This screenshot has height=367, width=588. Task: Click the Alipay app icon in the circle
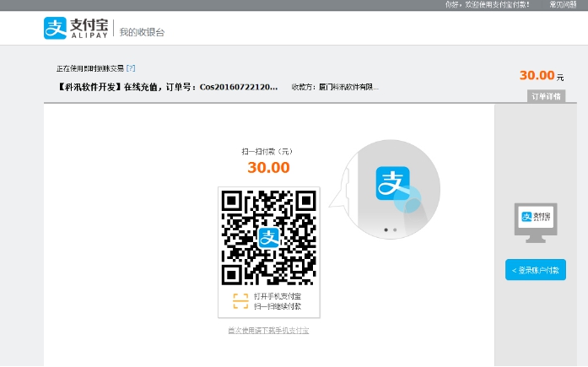[392, 183]
